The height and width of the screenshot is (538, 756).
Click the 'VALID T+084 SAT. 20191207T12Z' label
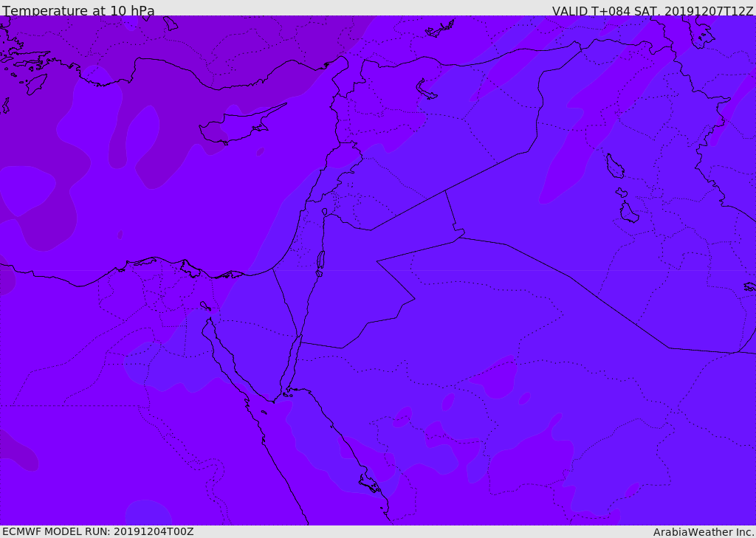coord(653,10)
